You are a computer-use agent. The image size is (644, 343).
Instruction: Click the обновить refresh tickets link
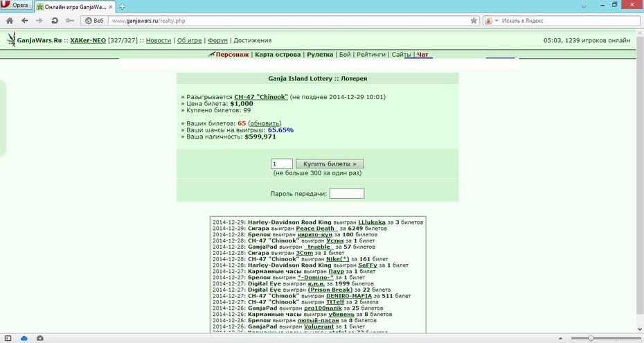point(265,123)
